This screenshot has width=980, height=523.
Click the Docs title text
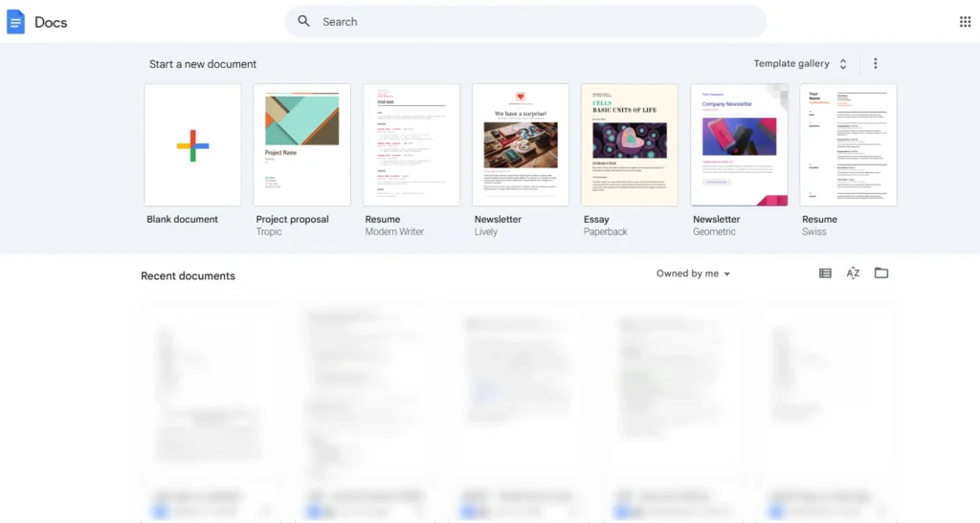point(51,22)
